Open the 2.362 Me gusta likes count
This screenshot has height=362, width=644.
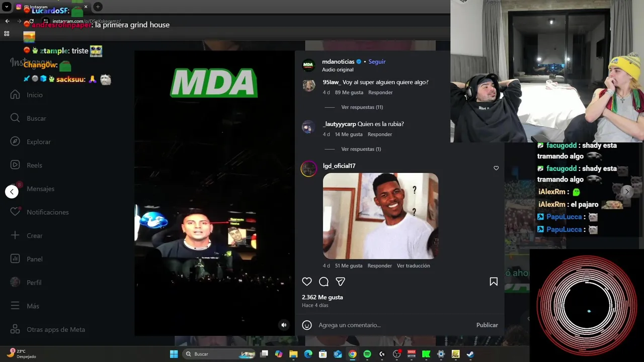click(323, 297)
